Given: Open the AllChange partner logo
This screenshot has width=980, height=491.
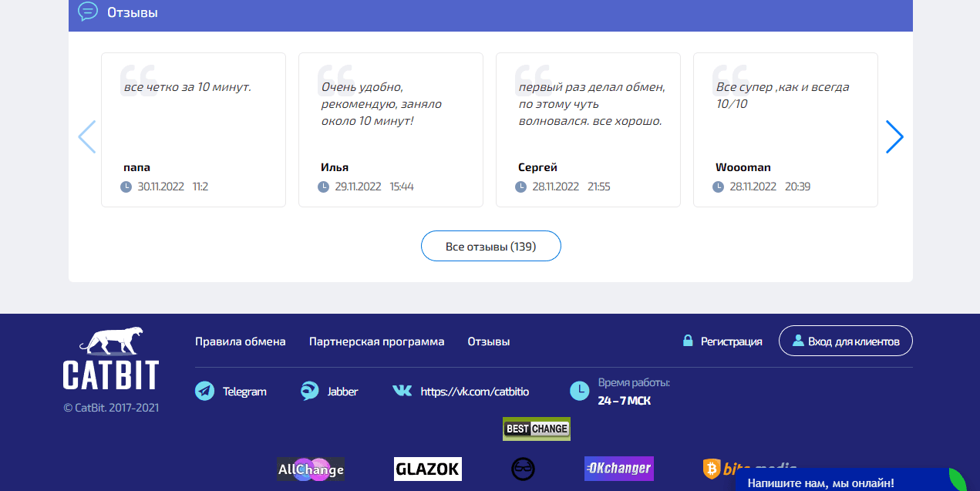Looking at the screenshot, I should click(x=310, y=469).
